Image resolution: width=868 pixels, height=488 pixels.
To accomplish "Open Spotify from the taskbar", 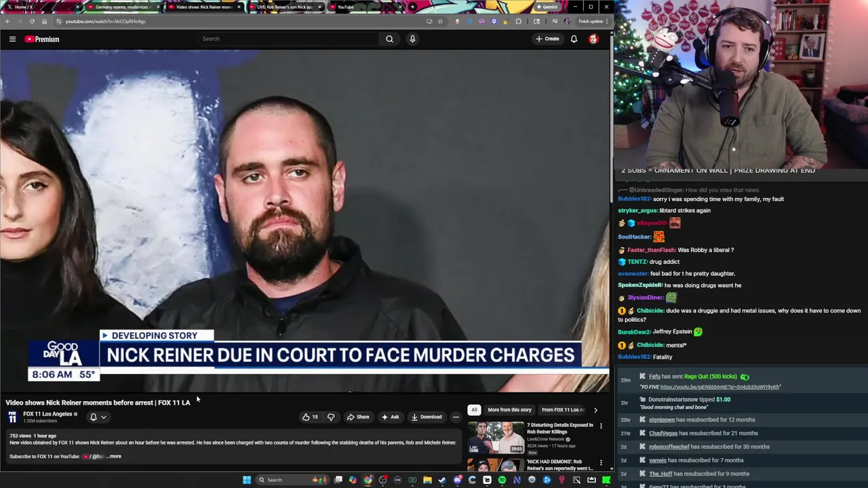I will [x=502, y=480].
